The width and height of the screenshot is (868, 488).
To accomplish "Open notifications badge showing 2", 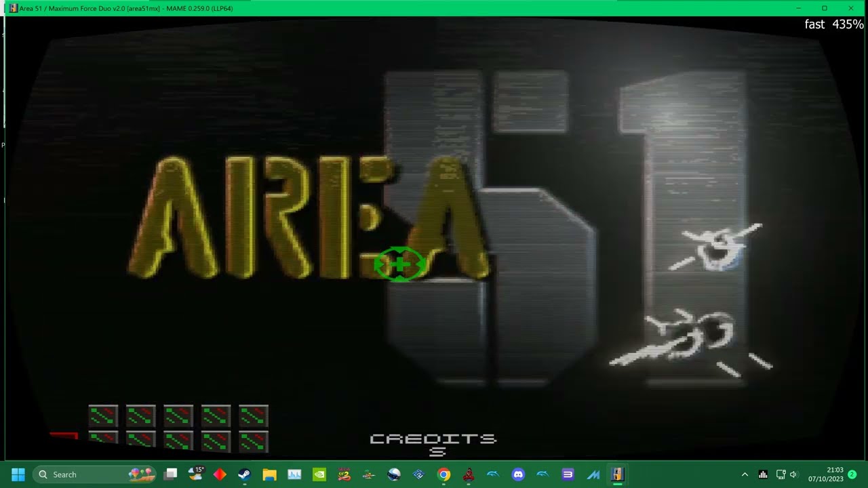I will (852, 474).
